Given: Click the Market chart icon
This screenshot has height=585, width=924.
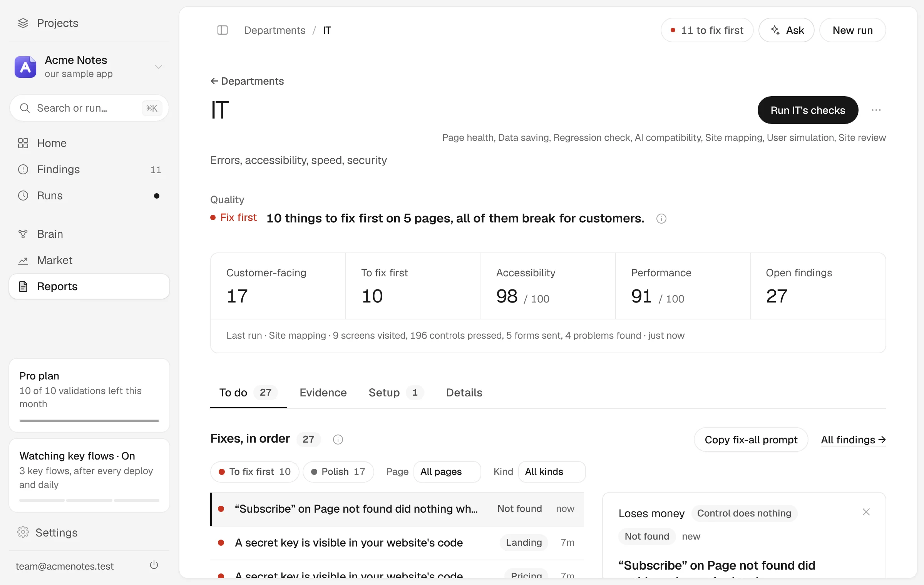Looking at the screenshot, I should pyautogui.click(x=23, y=261).
